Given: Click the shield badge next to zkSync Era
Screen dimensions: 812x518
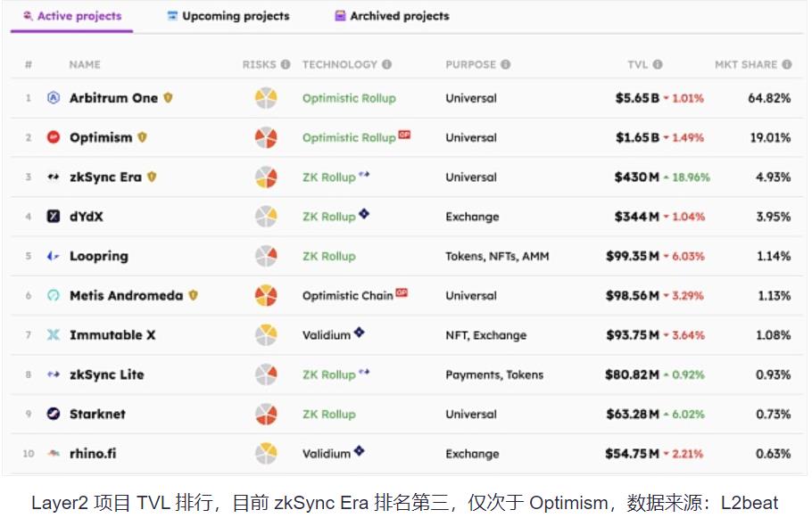Looking at the screenshot, I should pos(152,177).
